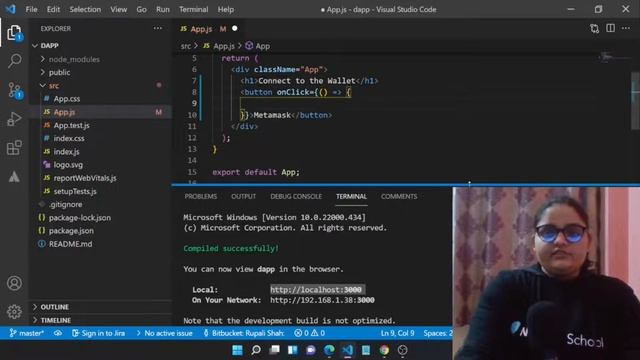Open Microsoft Edge from the taskbar
This screenshot has width=640, height=360.
click(x=329, y=350)
